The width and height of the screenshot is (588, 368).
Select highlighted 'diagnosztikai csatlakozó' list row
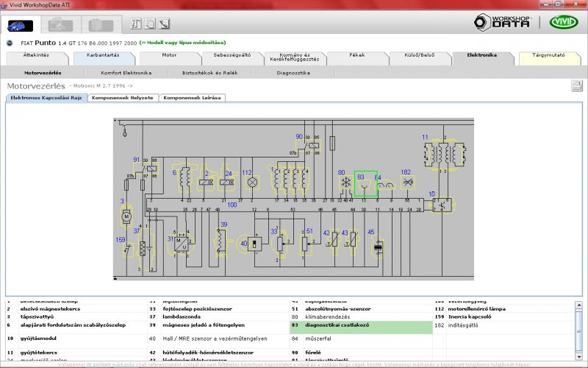coord(361,328)
